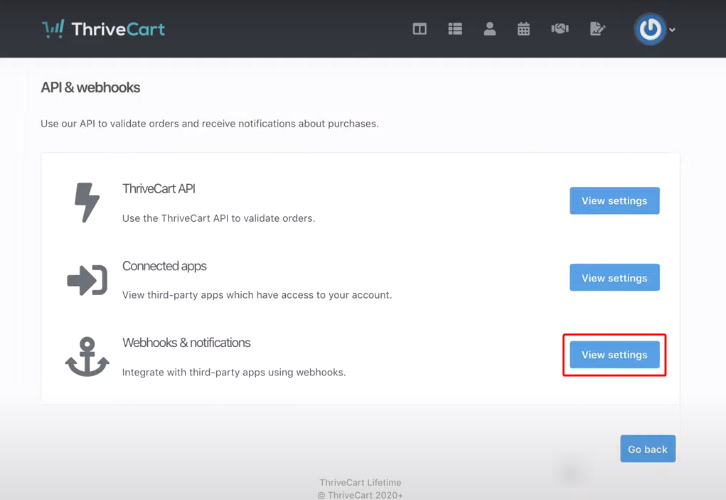The height and width of the screenshot is (500, 726).
Task: Expand the account menu chevron
Action: (x=672, y=30)
